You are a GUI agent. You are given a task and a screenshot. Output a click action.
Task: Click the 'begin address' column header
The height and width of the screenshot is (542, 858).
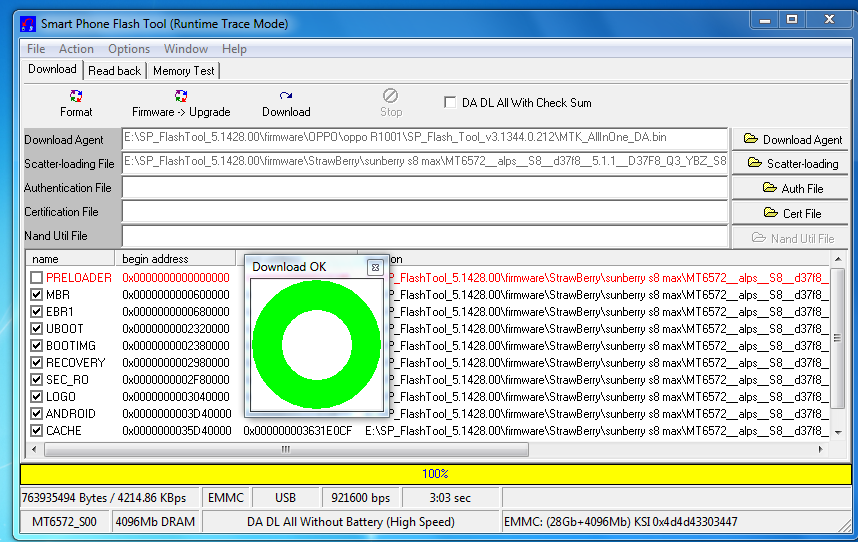pos(175,259)
